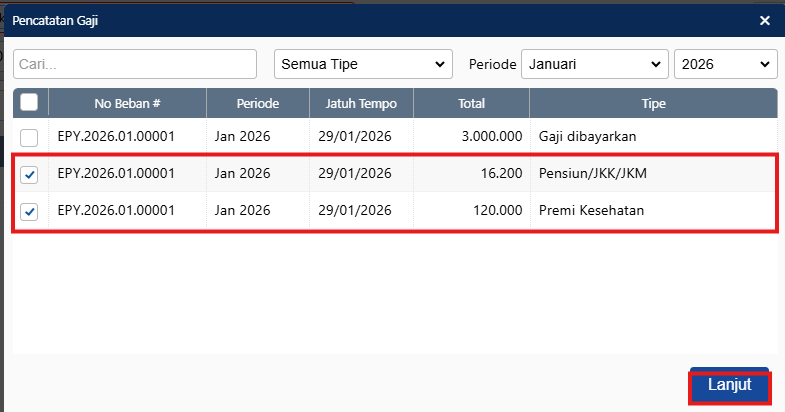Open the Januari period month dropdown

click(594, 64)
